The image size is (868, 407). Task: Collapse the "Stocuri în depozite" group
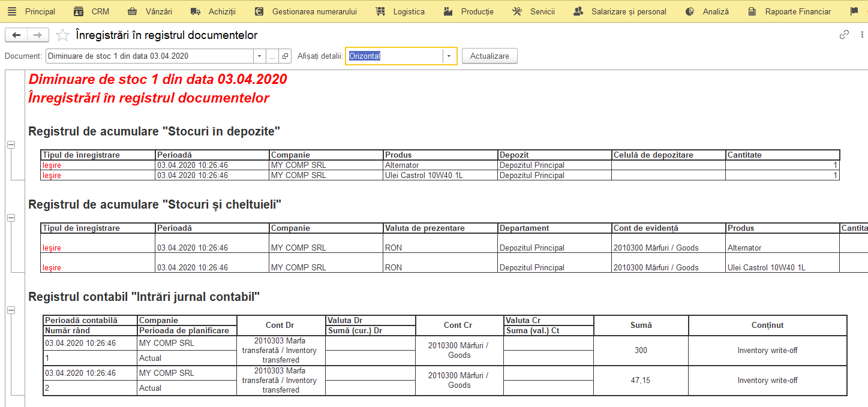(x=11, y=145)
